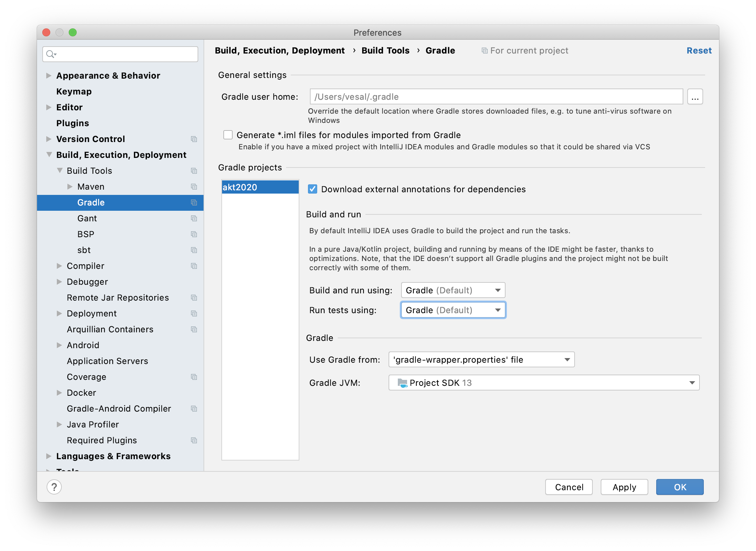This screenshot has height=551, width=756.
Task: Click the search magnifier icon
Action: (x=50, y=54)
